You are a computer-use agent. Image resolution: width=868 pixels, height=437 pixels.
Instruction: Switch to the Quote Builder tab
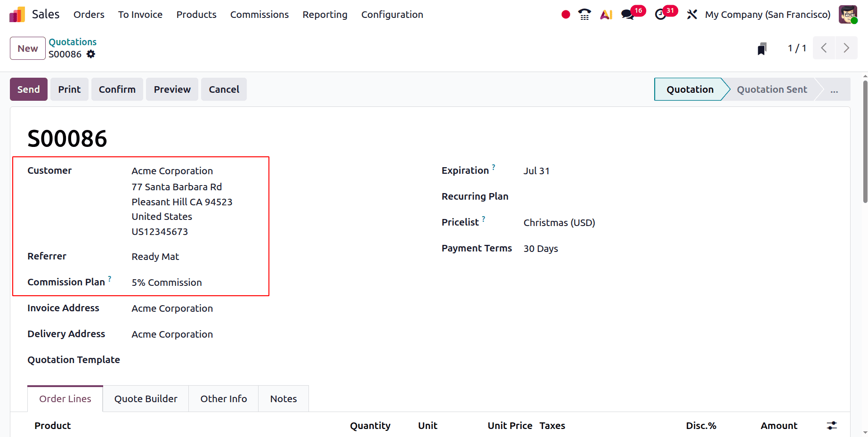point(146,399)
